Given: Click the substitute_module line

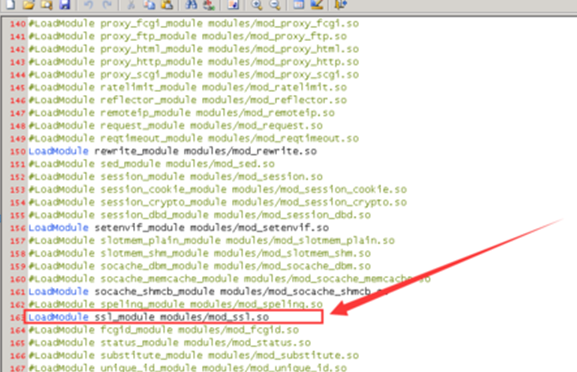Looking at the screenshot, I should [194, 355].
